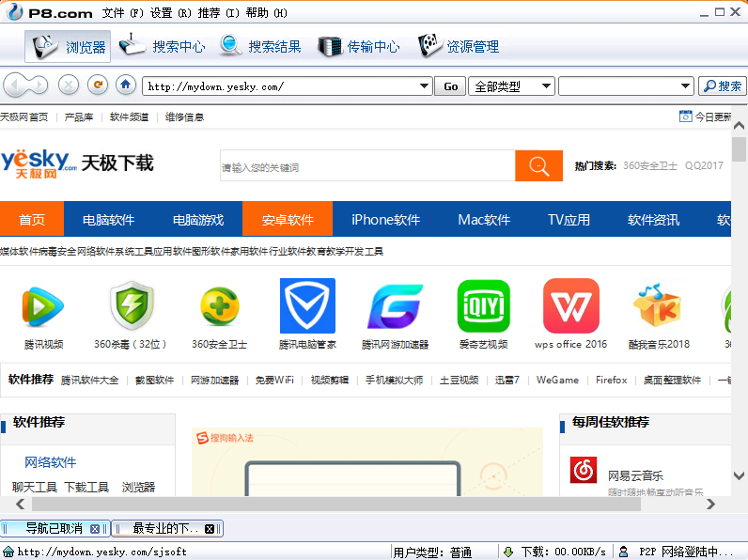Open the 电脑游戏 navigation tab
The width and height of the screenshot is (748, 560).
coord(198,219)
